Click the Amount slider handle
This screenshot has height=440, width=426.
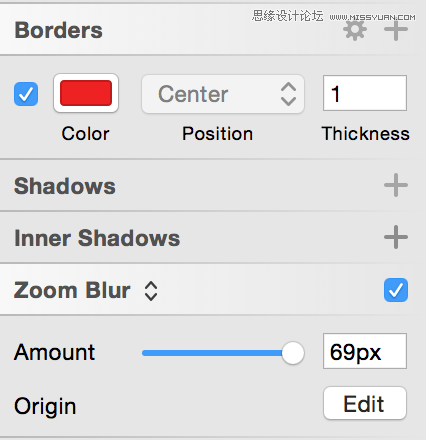click(293, 353)
